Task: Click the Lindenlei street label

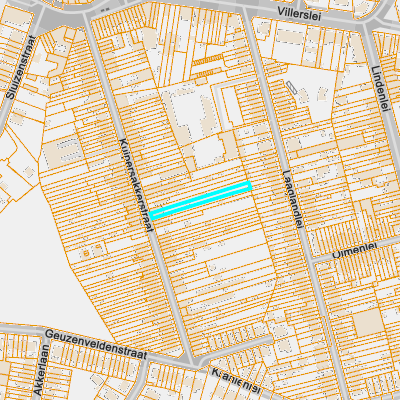Action: (381, 88)
